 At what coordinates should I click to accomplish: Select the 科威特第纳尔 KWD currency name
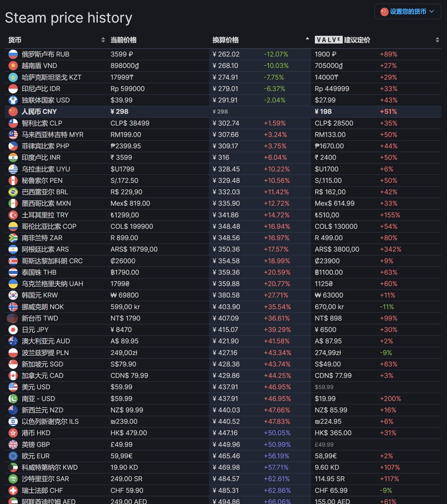pyautogui.click(x=50, y=468)
